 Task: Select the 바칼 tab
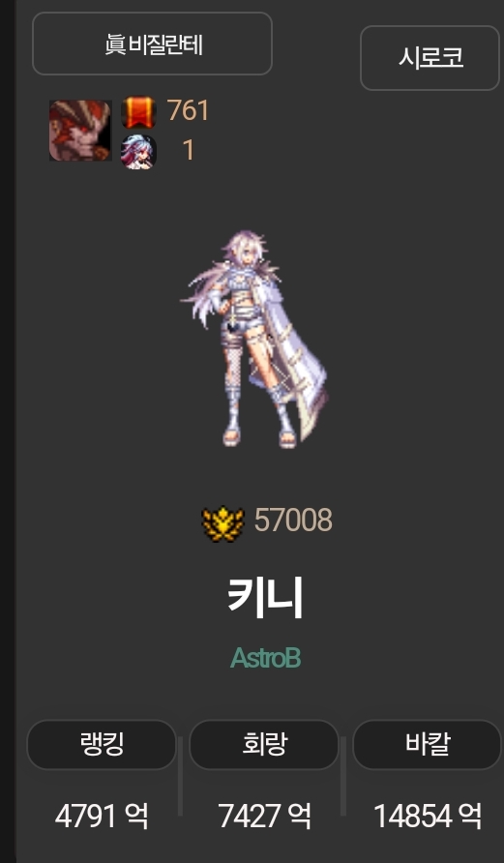[427, 745]
